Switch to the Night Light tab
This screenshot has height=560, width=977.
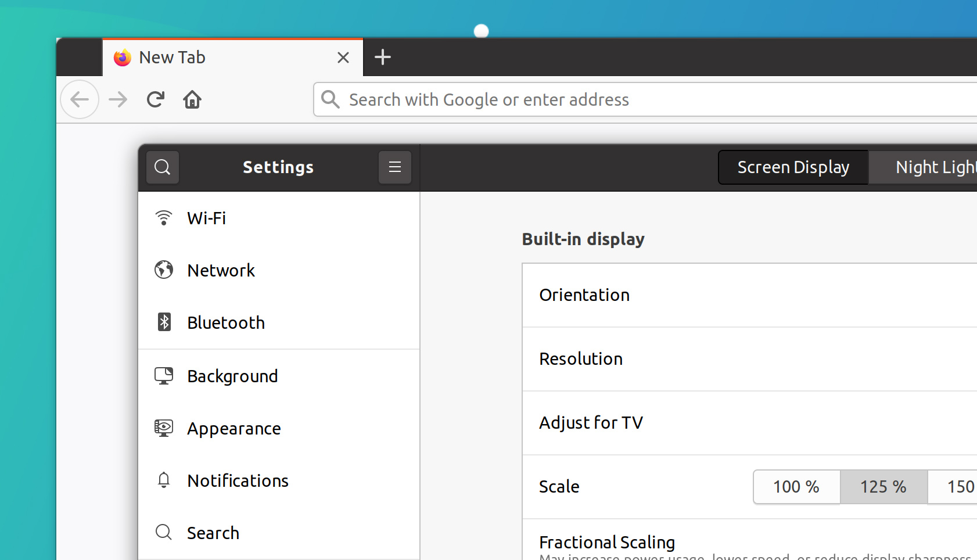[924, 167]
